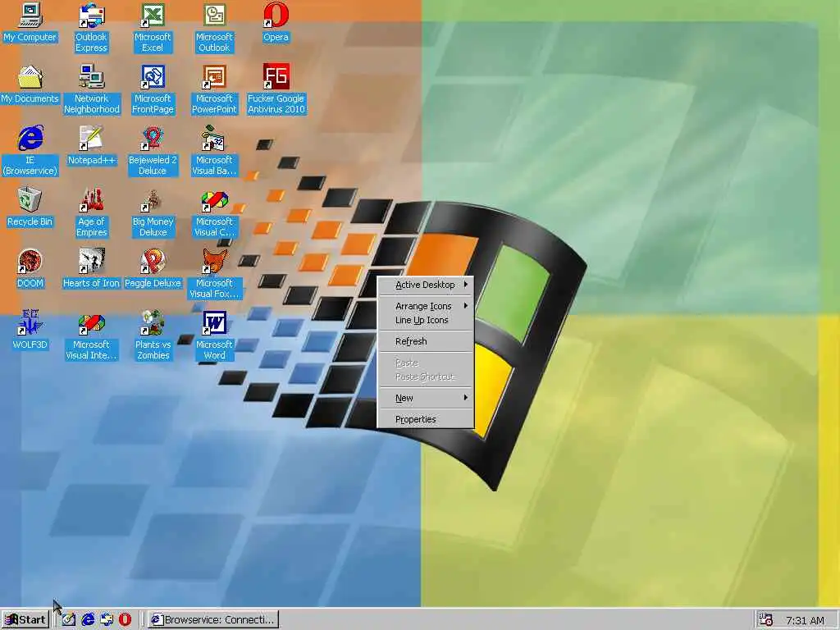Launch Opera from Quick Launch bar
The height and width of the screenshot is (630, 840).
(125, 620)
